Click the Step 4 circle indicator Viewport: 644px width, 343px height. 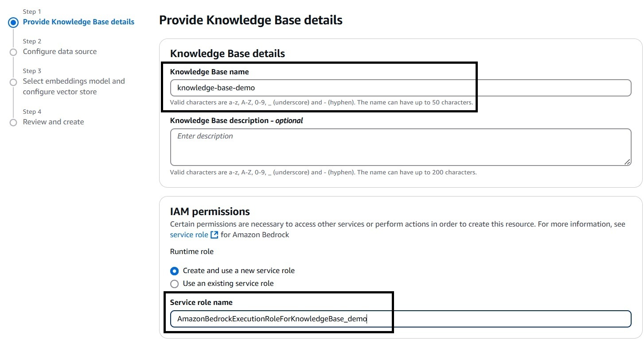coord(13,122)
